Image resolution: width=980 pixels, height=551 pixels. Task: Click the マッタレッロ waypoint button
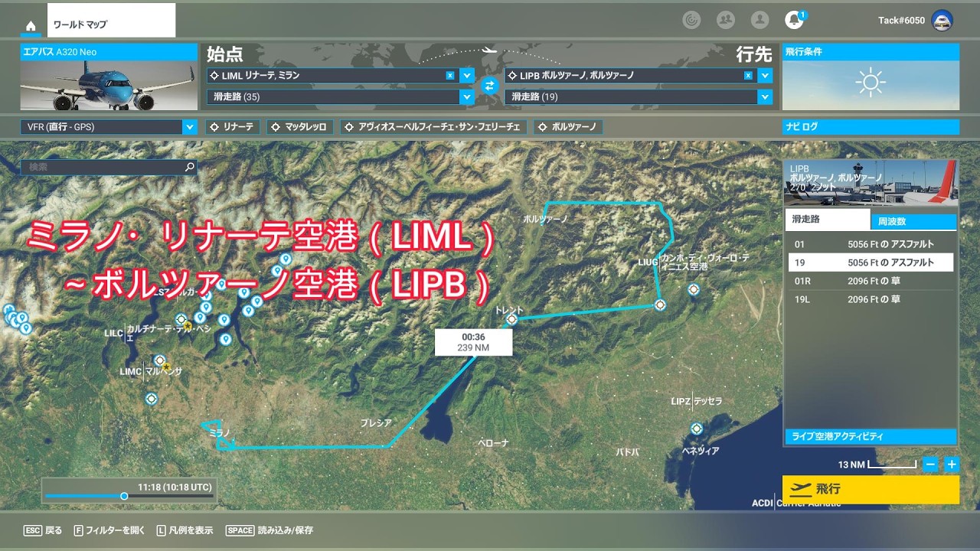[x=299, y=127]
